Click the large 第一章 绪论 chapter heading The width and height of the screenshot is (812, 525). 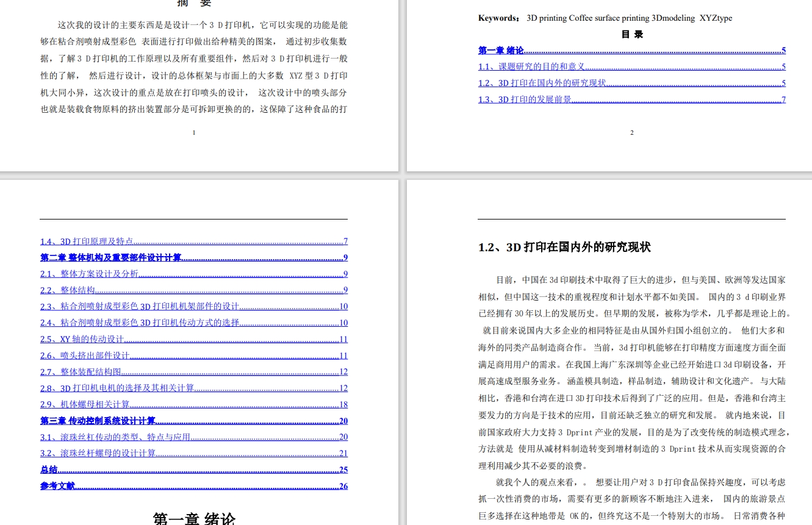click(194, 519)
